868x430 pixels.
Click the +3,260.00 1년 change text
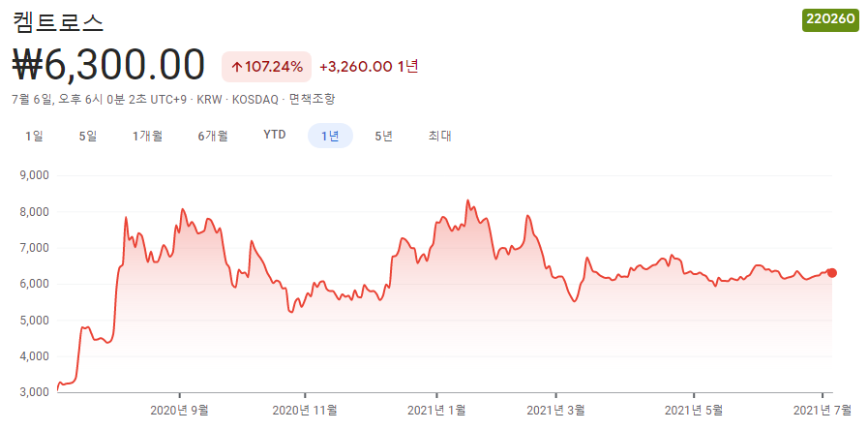[x=369, y=67]
